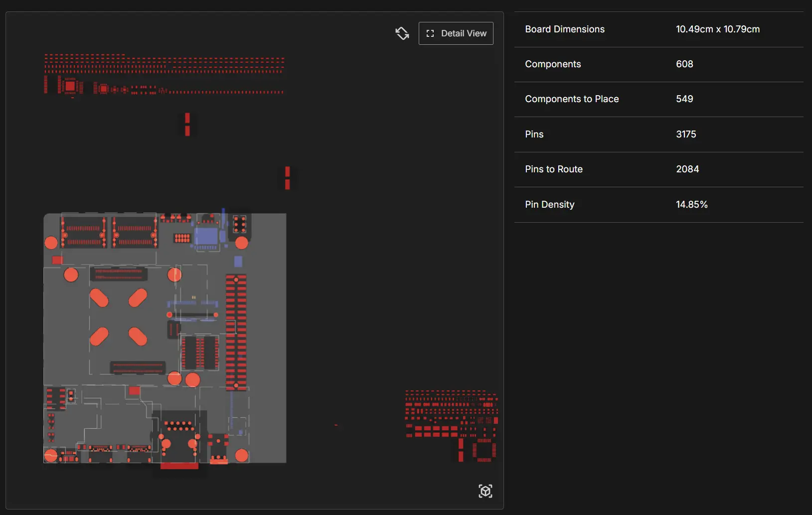The width and height of the screenshot is (812, 515).
Task: Click the unplaced QFP chip at top-left
Action: (70, 86)
